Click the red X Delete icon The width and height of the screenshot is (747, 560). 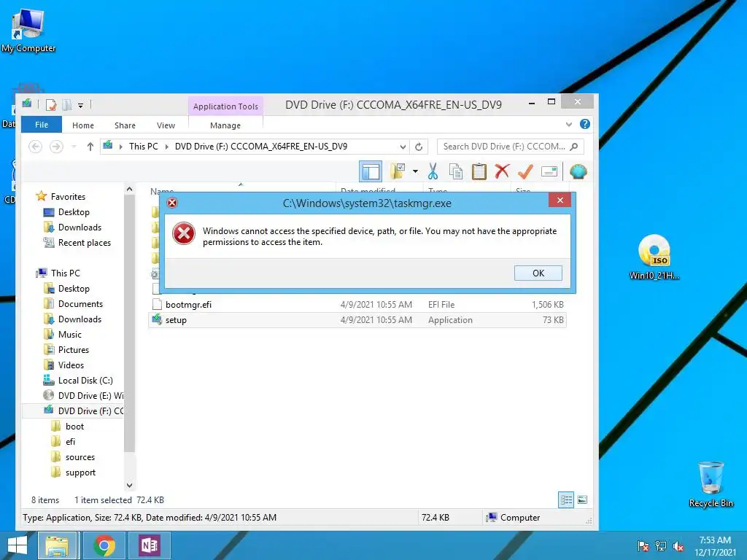(x=502, y=171)
